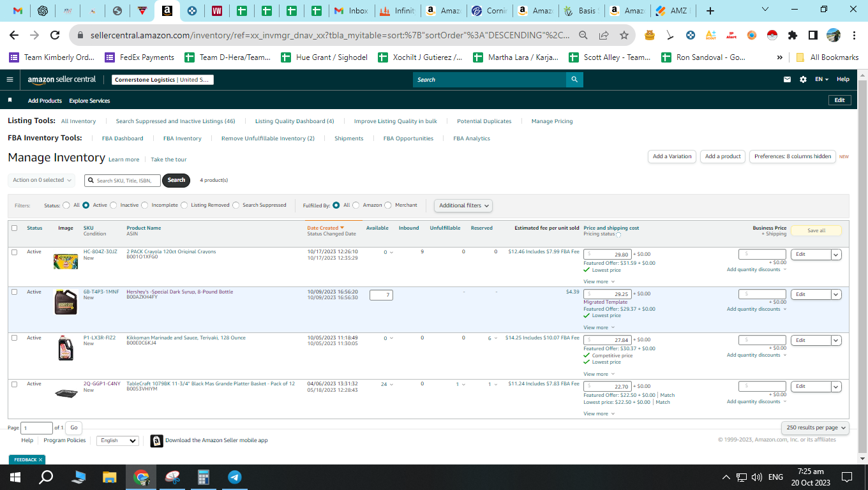Click in the Search SKU, Title, ISBN field
This screenshot has width=868, height=490.
coord(123,181)
